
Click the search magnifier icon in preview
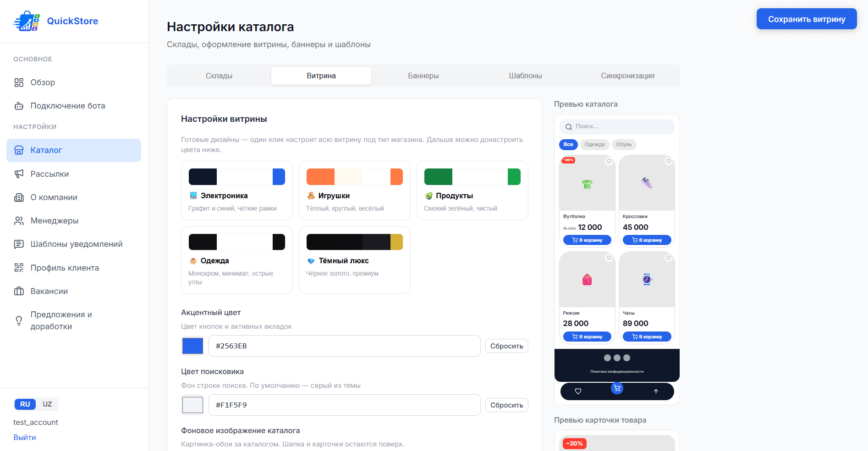click(569, 127)
